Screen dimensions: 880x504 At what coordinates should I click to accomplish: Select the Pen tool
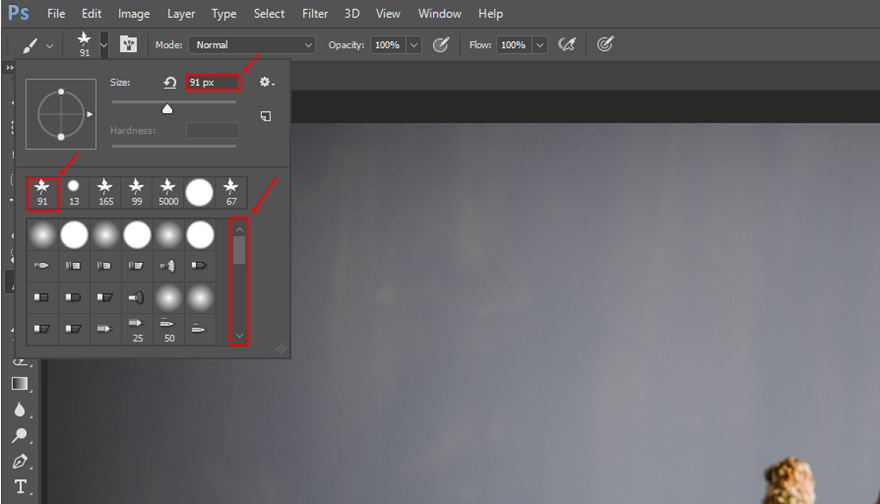pyautogui.click(x=20, y=461)
